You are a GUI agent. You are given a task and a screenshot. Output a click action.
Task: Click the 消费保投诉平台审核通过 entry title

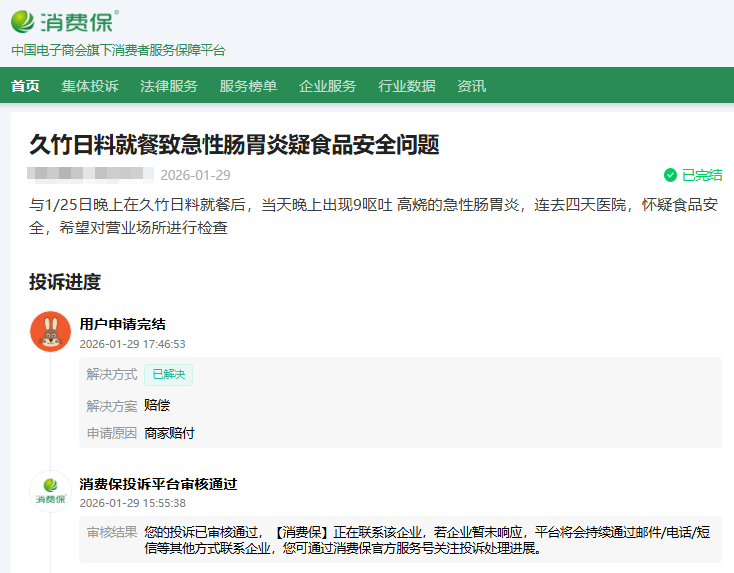click(x=158, y=484)
